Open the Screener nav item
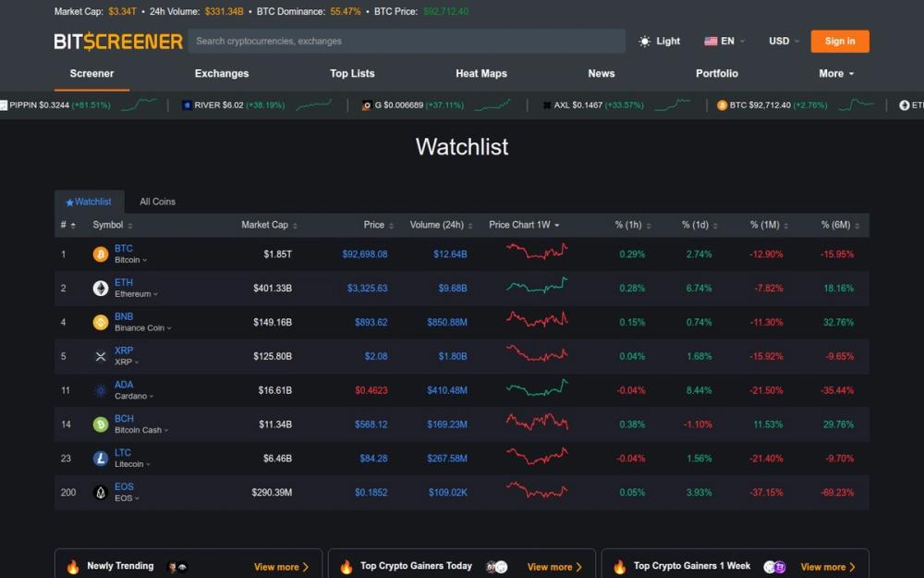 coord(91,74)
